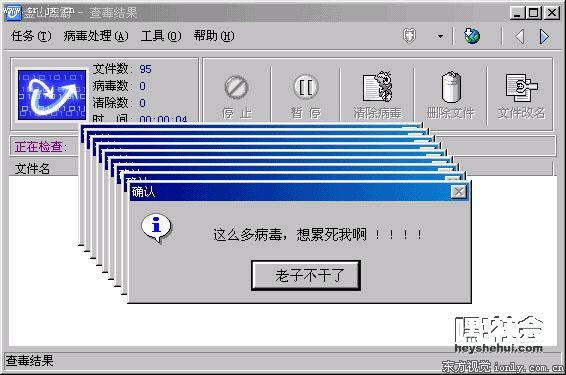Click the 清除病毒 clean virus icon

pos(378,87)
